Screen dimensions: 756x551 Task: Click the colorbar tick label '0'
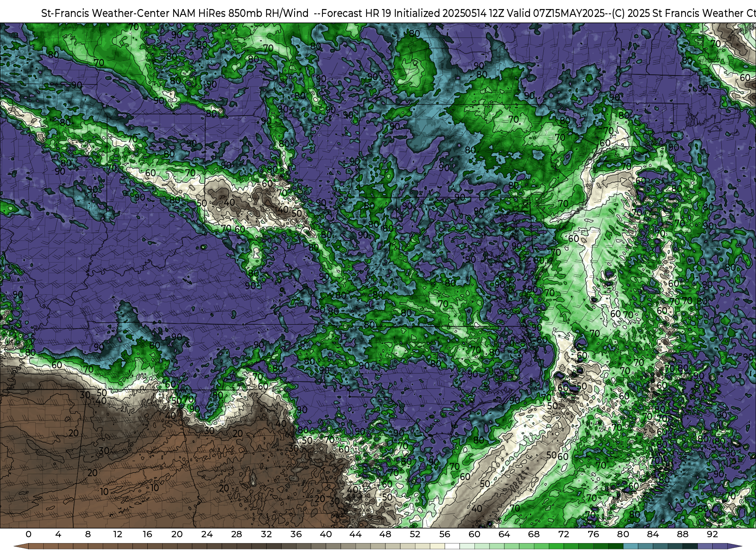(28, 534)
